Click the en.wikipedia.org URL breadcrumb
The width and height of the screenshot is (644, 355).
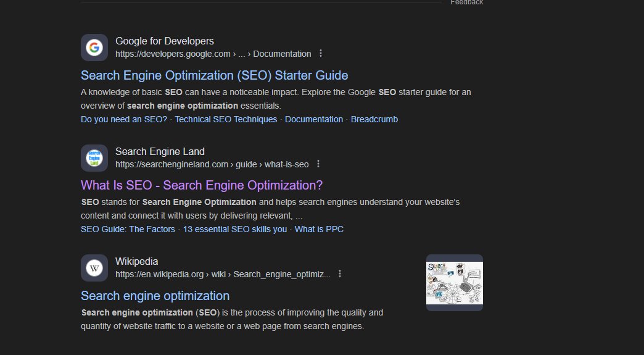[223, 274]
